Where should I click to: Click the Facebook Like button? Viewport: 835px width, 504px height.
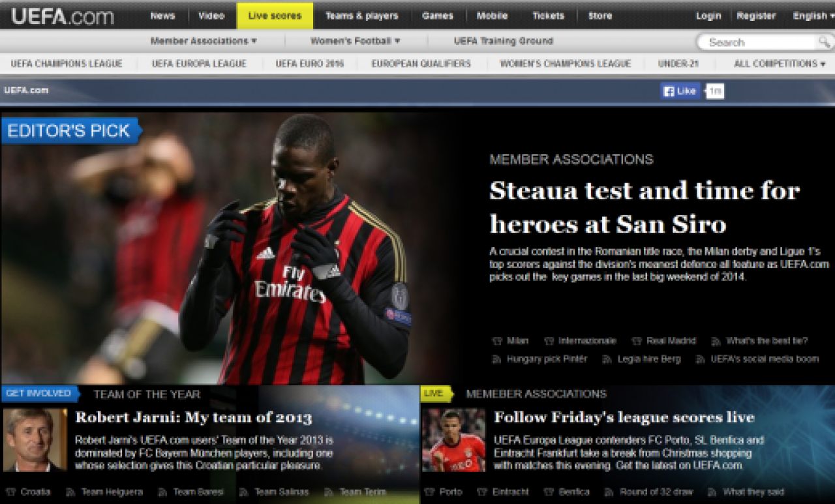click(x=680, y=91)
